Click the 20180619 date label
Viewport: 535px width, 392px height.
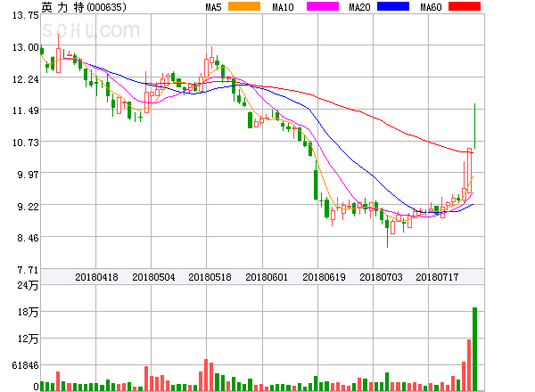[324, 277]
